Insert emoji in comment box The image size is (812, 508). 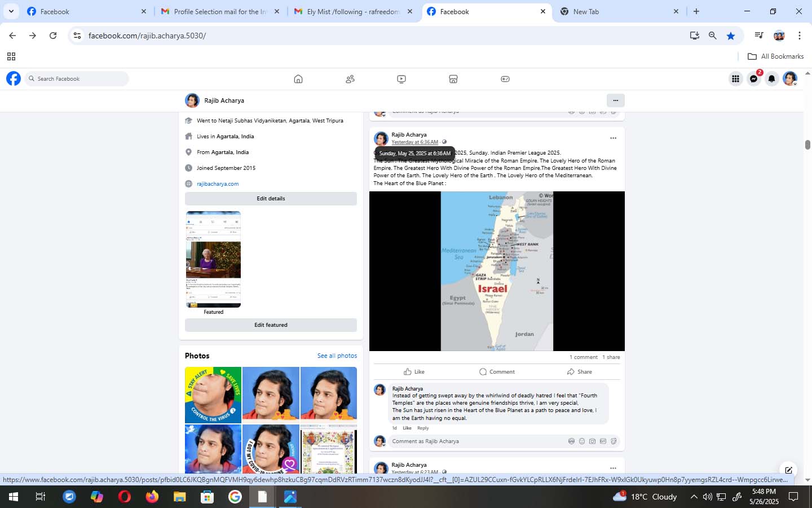coord(582,441)
